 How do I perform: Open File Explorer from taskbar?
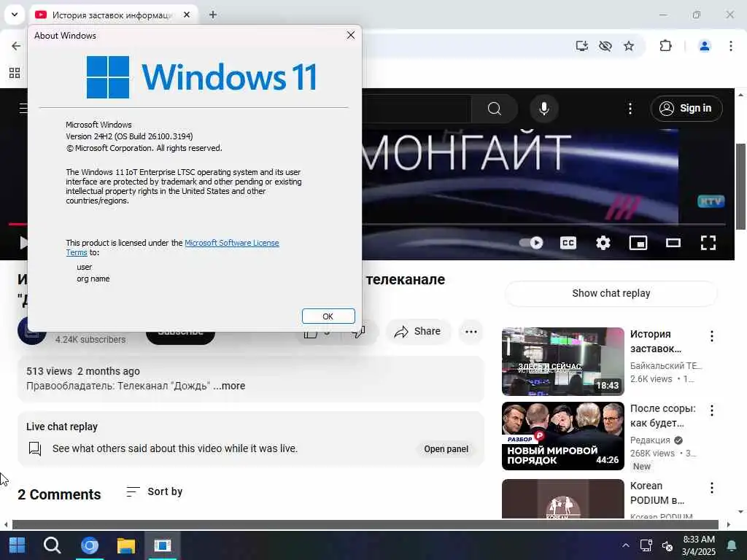[125, 545]
